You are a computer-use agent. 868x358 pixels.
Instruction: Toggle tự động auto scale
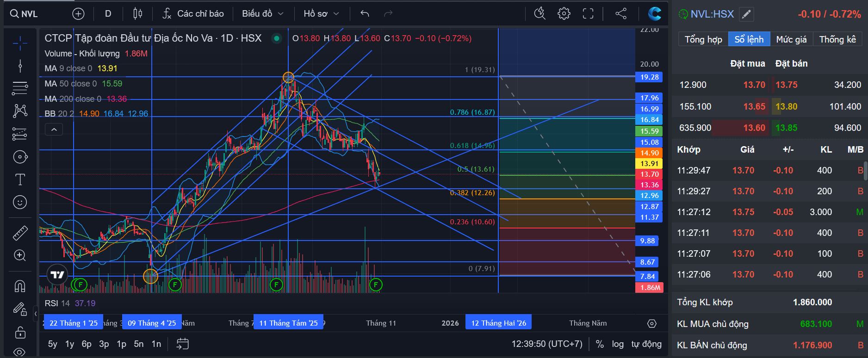coord(646,344)
